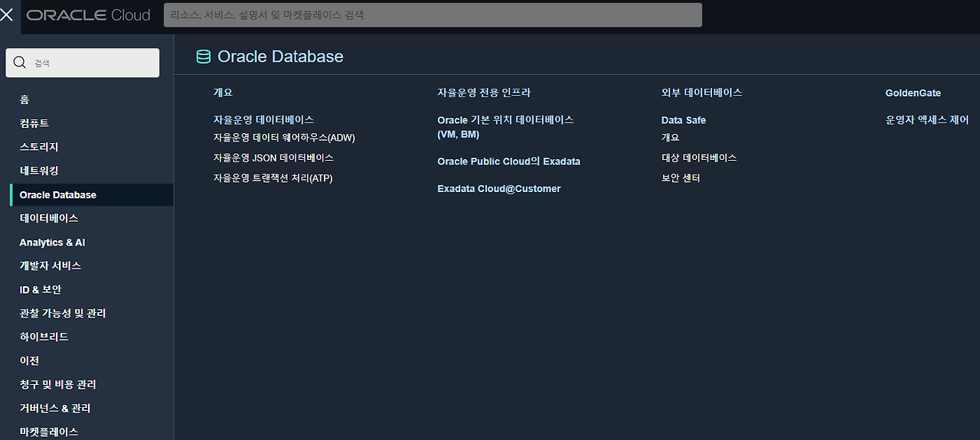Open 자율운영 JSON 데이터베이스 link

[273, 158]
